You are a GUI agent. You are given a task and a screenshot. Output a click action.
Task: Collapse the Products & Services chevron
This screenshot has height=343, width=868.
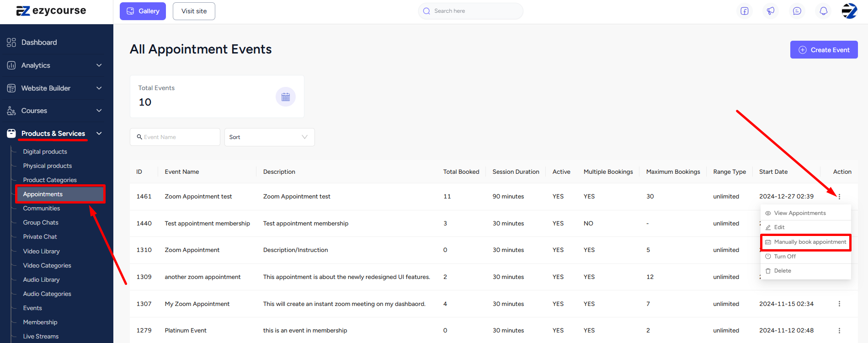tap(99, 134)
